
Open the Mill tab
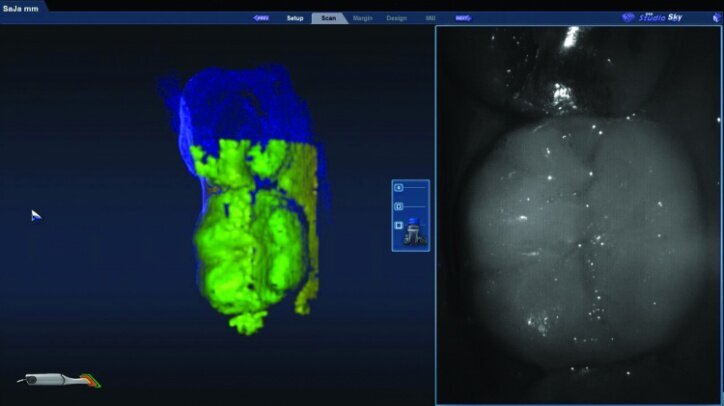(x=430, y=18)
